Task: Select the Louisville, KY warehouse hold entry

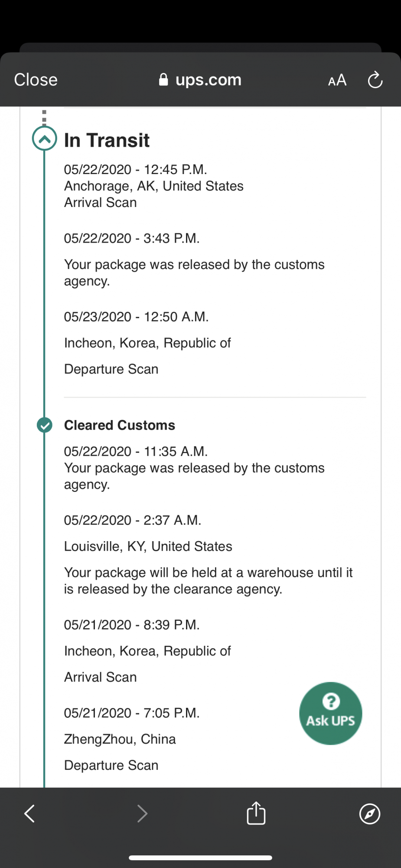Action: click(x=209, y=555)
